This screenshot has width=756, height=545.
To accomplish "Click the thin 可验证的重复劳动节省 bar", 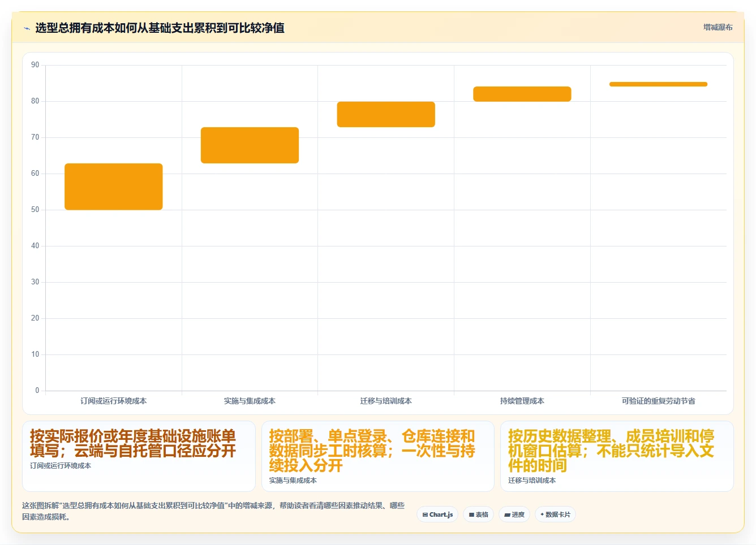I will 658,84.
